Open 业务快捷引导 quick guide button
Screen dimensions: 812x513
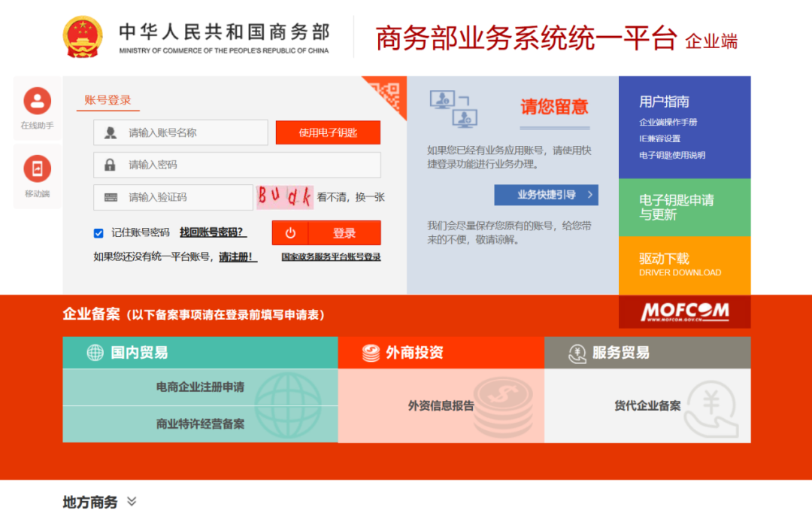point(547,195)
